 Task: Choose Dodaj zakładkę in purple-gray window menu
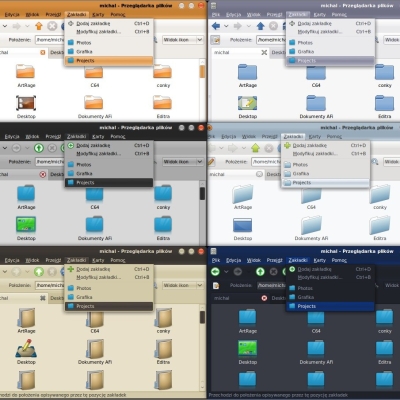[330, 23]
